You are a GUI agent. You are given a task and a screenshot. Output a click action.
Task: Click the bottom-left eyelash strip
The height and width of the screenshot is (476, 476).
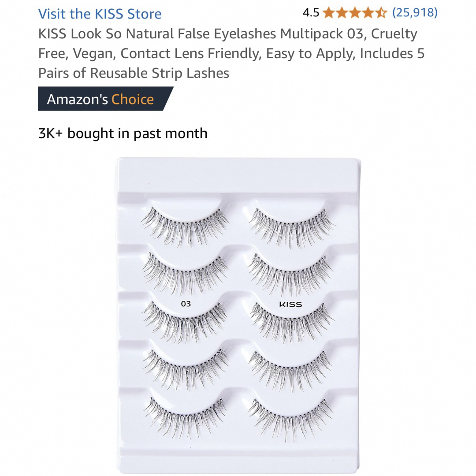[x=185, y=418]
